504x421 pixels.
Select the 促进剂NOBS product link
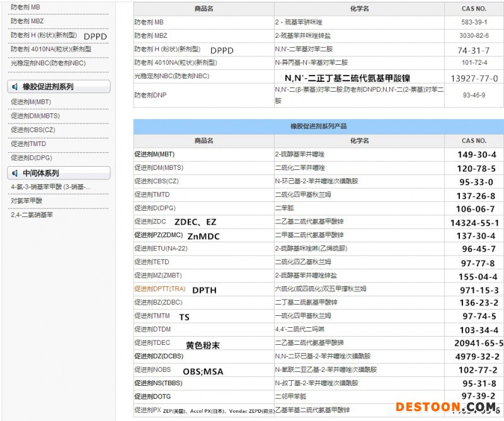(x=152, y=370)
